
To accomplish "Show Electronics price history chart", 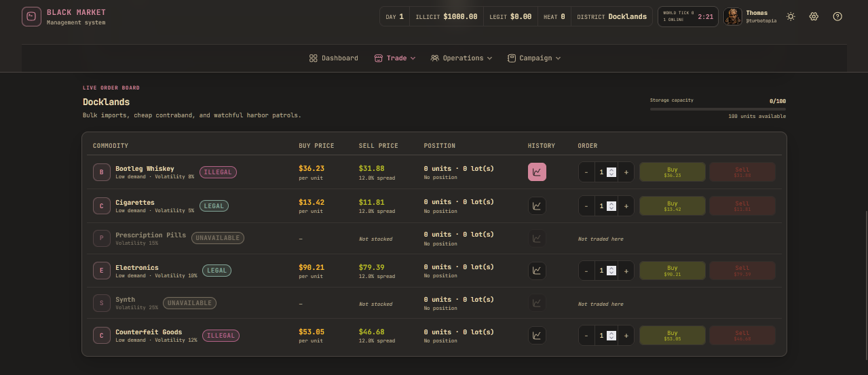I will point(537,271).
